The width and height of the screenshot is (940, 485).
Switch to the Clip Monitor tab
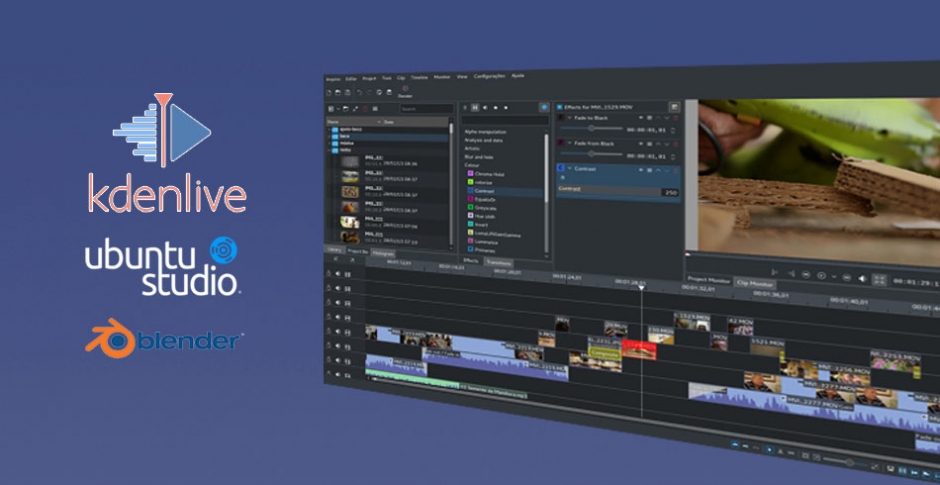pos(755,284)
